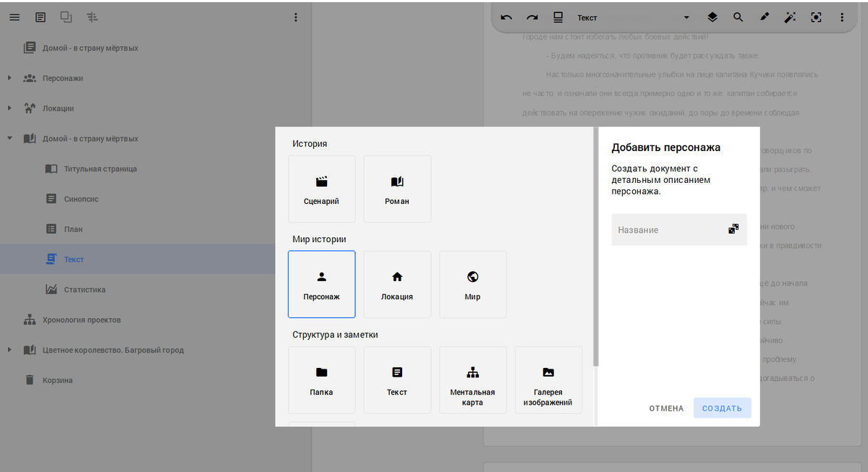The width and height of the screenshot is (868, 472).
Task: Undo the last action in editor toolbar
Action: point(506,17)
